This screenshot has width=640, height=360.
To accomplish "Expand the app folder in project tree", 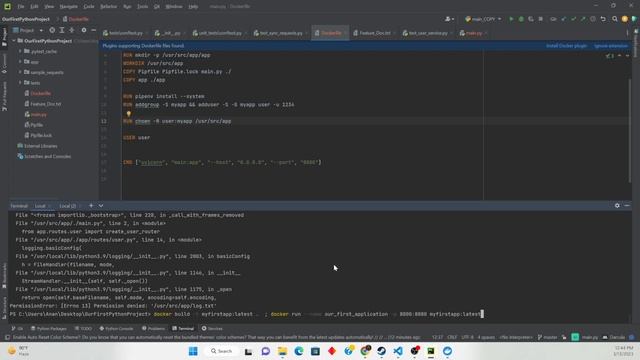I will click(x=20, y=62).
